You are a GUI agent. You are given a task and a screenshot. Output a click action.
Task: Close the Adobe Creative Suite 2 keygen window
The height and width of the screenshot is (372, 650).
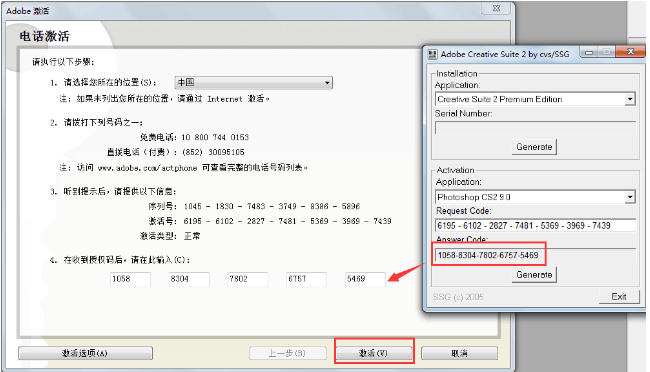point(630,52)
